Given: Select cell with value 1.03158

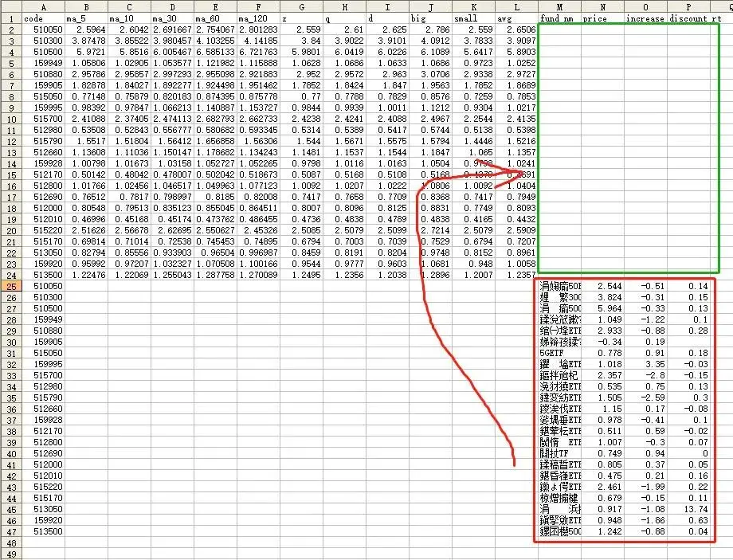Looking at the screenshot, I should [173, 163].
